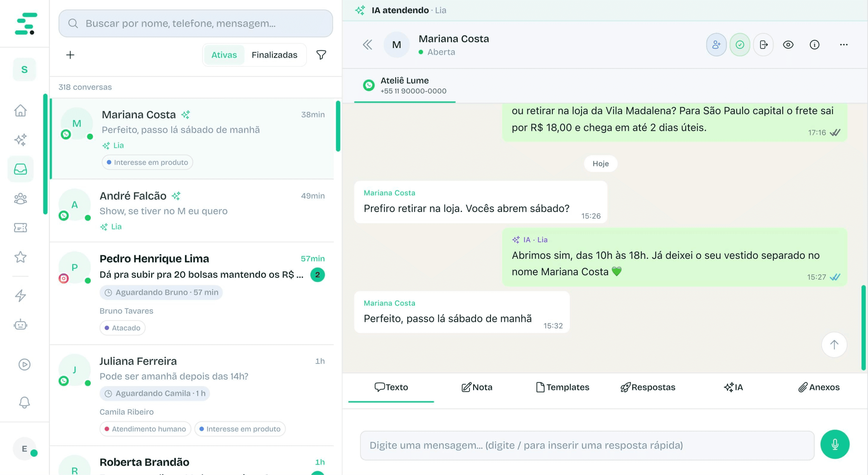Open the robot bot sidebar icon
This screenshot has height=475, width=868.
(x=21, y=325)
